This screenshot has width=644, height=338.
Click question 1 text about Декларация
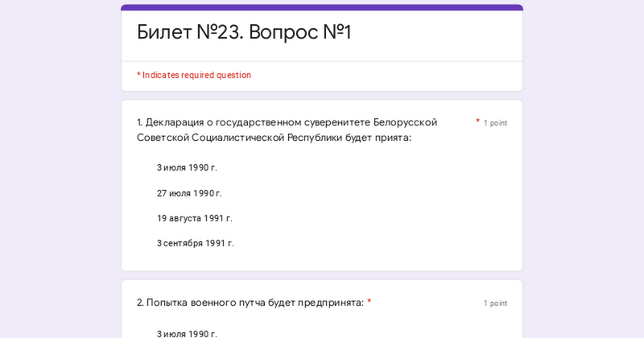pyautogui.click(x=287, y=130)
